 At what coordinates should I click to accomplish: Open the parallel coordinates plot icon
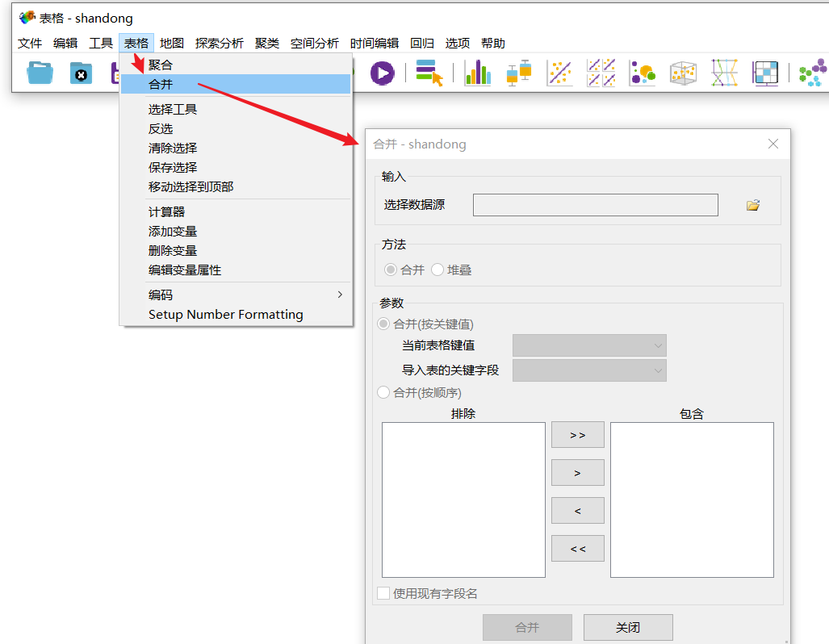pos(724,73)
